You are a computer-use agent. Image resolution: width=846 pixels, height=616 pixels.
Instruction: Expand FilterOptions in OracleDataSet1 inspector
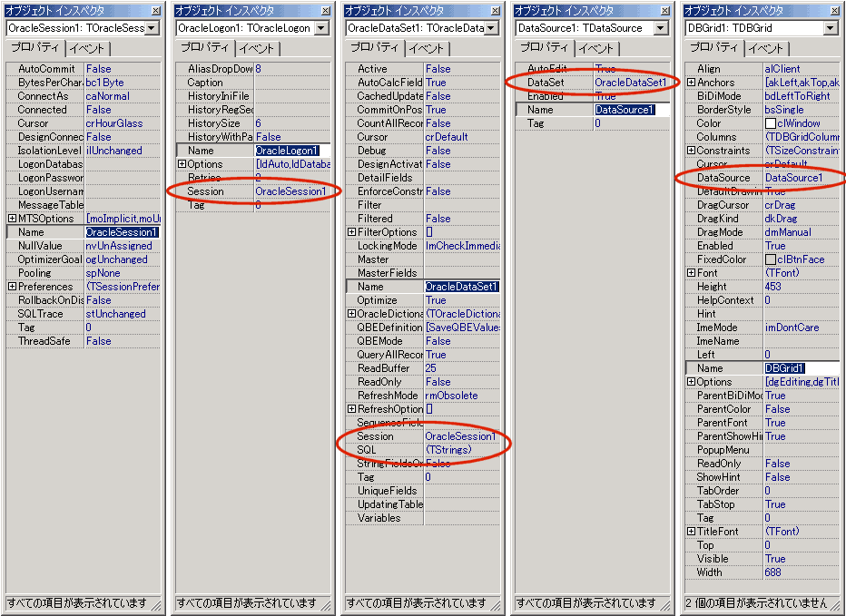point(352,232)
